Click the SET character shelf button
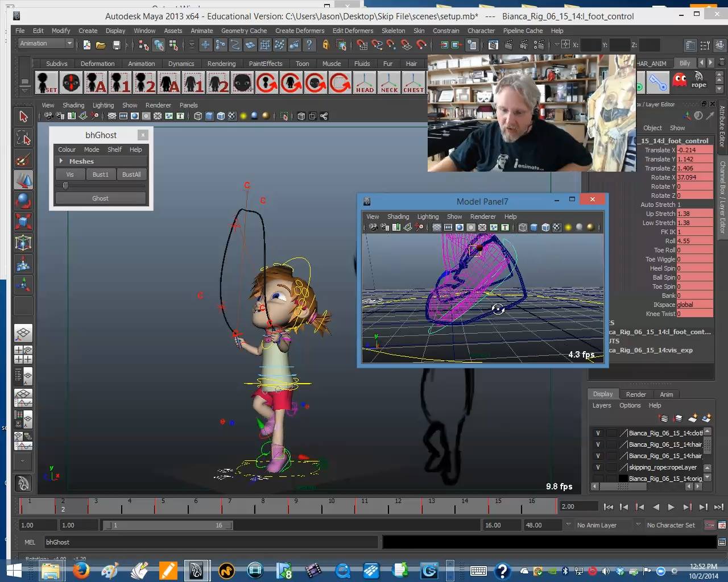This screenshot has width=728, height=582. 46,82
